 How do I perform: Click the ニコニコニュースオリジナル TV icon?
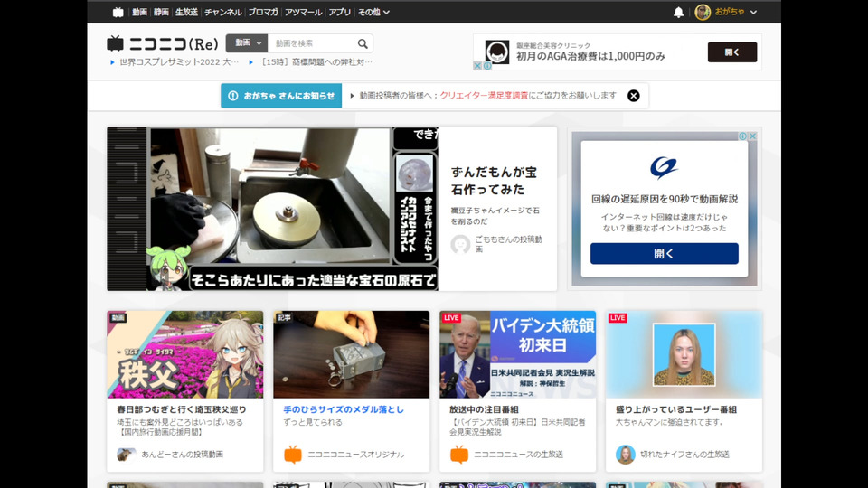293,455
